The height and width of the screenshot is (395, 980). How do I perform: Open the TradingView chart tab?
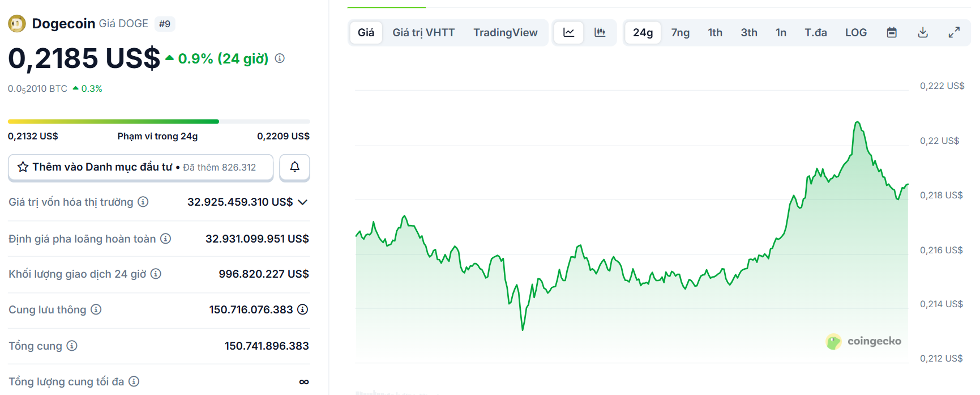click(x=506, y=32)
